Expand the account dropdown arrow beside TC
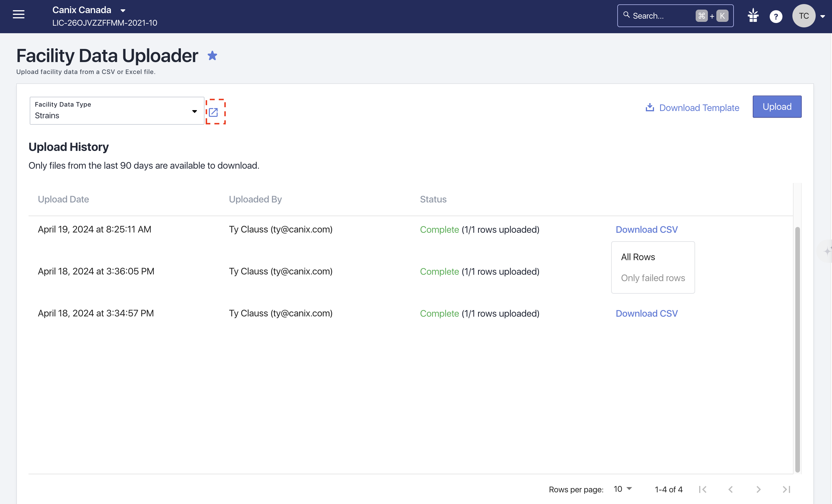Screen dimensions: 832x504 [823, 17]
